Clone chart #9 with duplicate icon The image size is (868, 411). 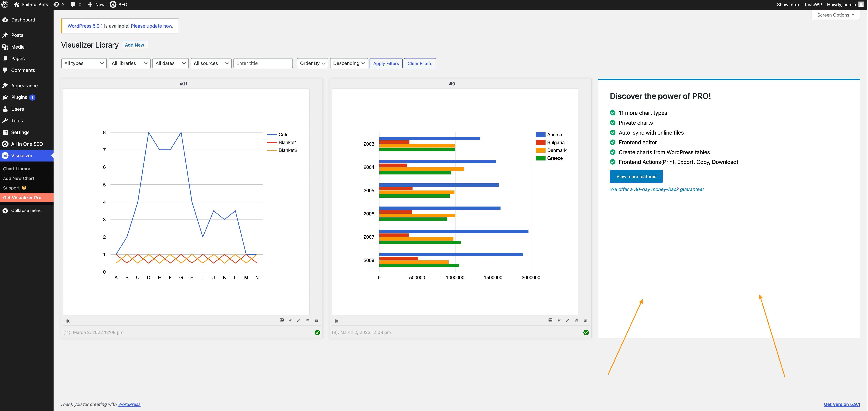click(x=576, y=320)
